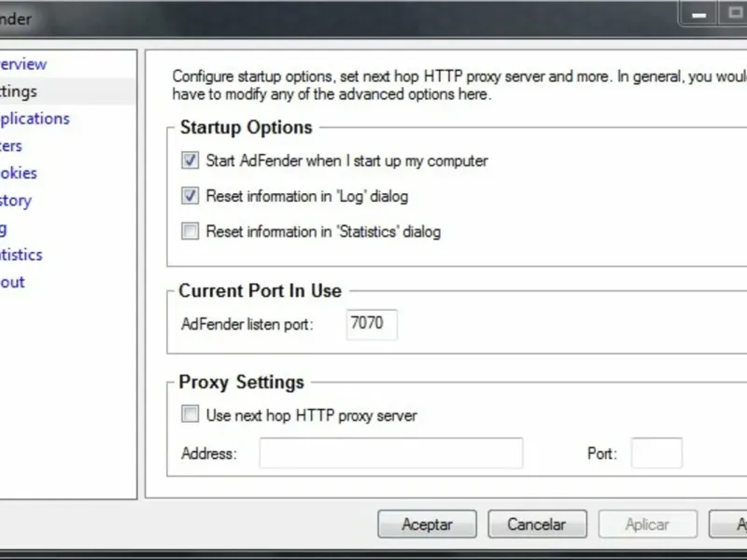747x560 pixels.
Task: Minimize the AdFender window
Action: [698, 14]
